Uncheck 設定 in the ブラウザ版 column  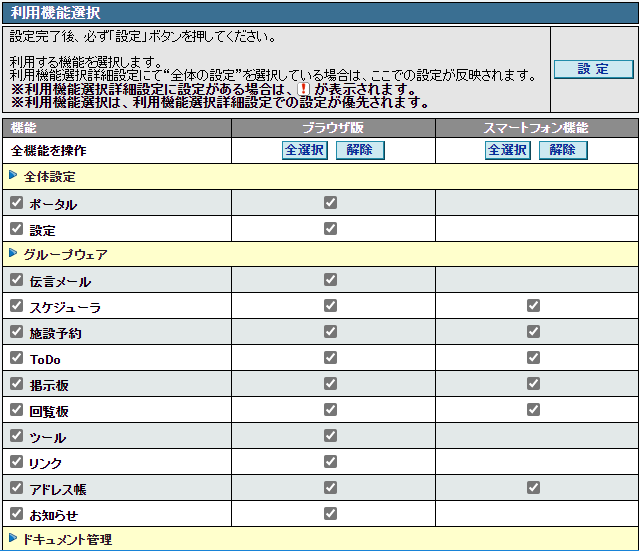tap(331, 229)
